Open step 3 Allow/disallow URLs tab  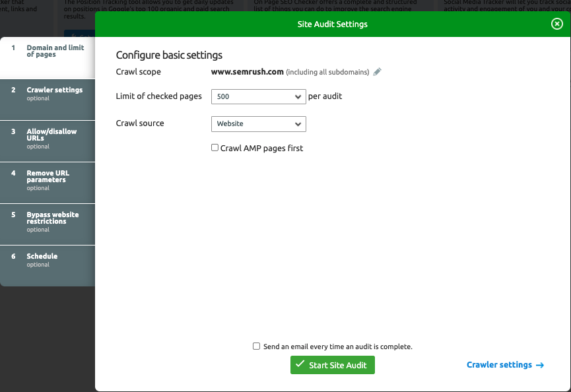point(48,141)
